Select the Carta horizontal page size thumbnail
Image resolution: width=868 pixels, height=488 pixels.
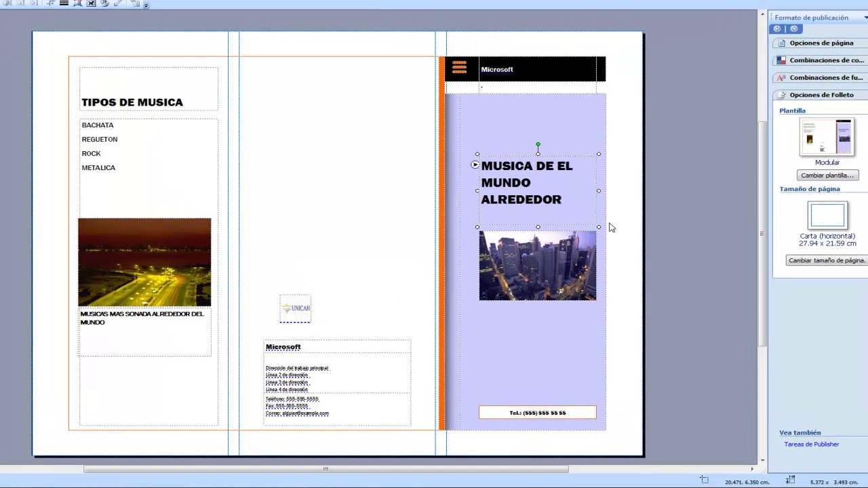click(x=827, y=215)
